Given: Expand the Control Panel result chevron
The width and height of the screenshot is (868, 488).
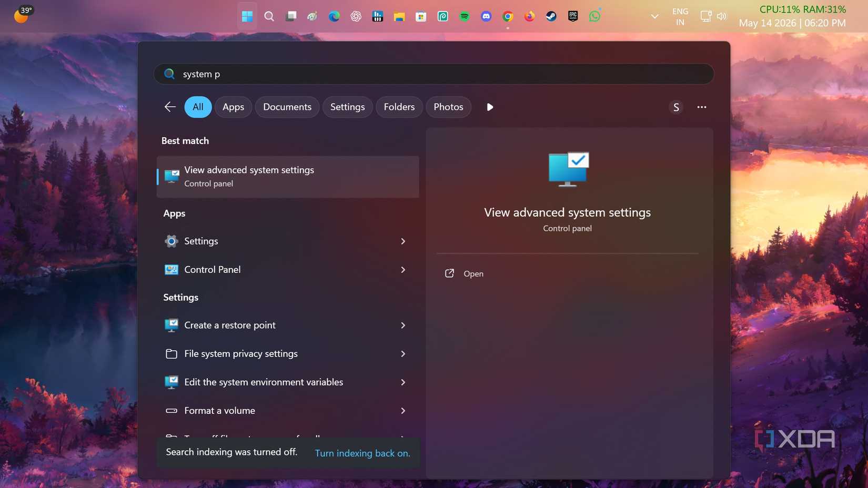Looking at the screenshot, I should tap(403, 269).
